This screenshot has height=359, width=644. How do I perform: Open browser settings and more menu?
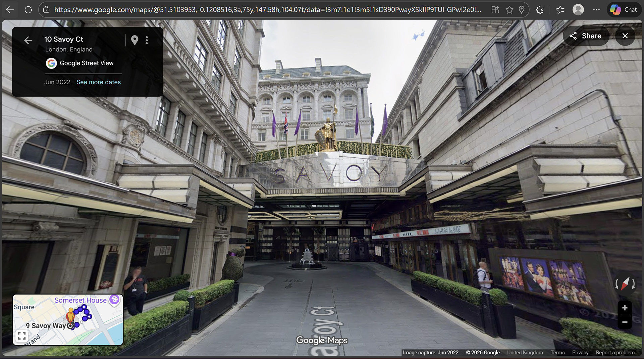tap(596, 10)
